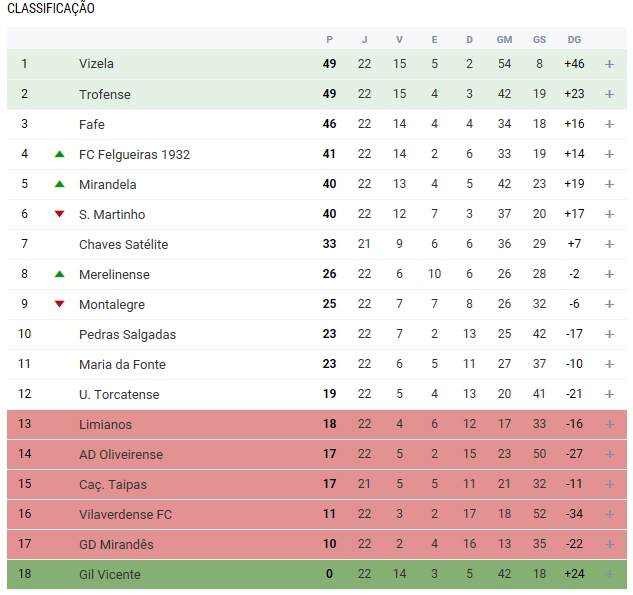
Task: Open the Vizela team link
Action: pos(96,64)
